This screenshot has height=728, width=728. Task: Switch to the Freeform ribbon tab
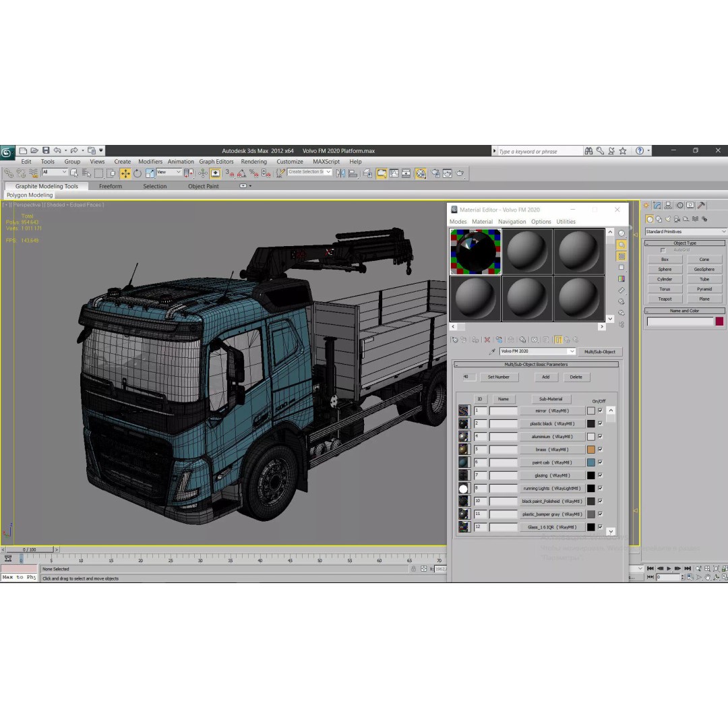[111, 186]
